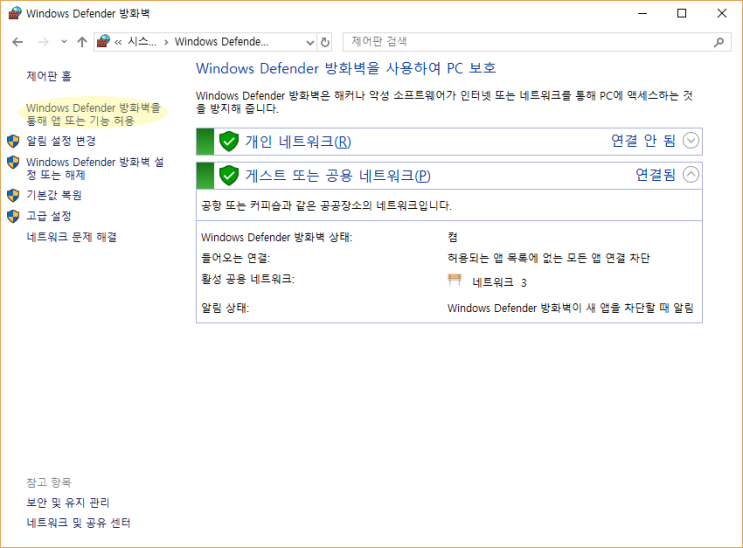The image size is (743, 548).
Task: Refresh the control panel page
Action: (x=325, y=42)
